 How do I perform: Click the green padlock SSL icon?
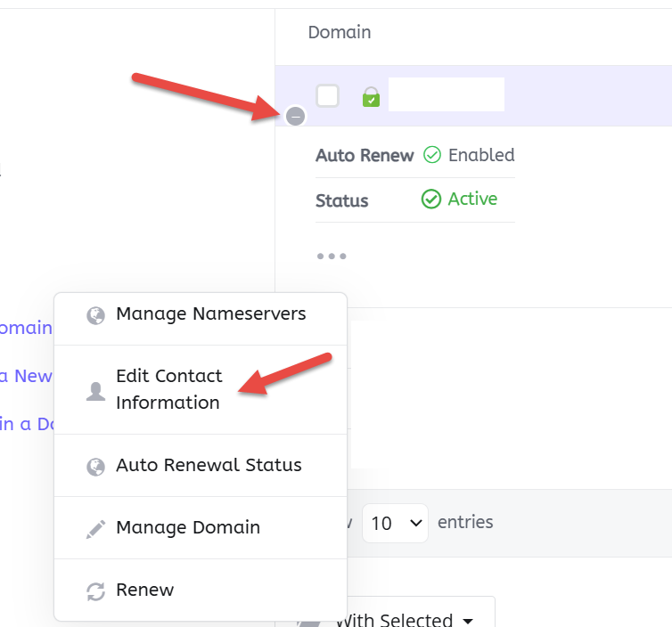371,97
